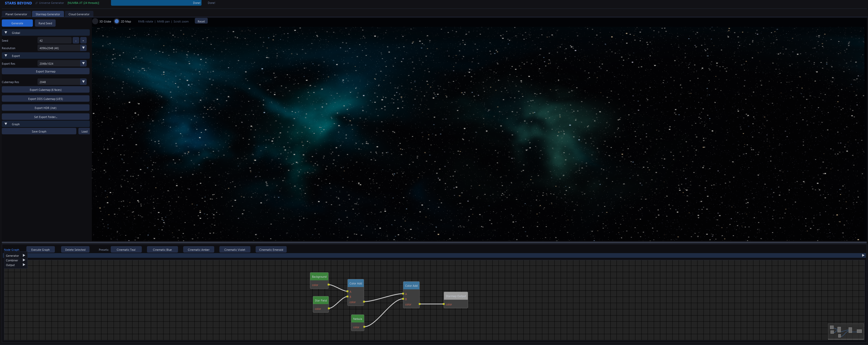Collapse the Global settings section
Viewport: 868px width, 345px height.
(6, 32)
